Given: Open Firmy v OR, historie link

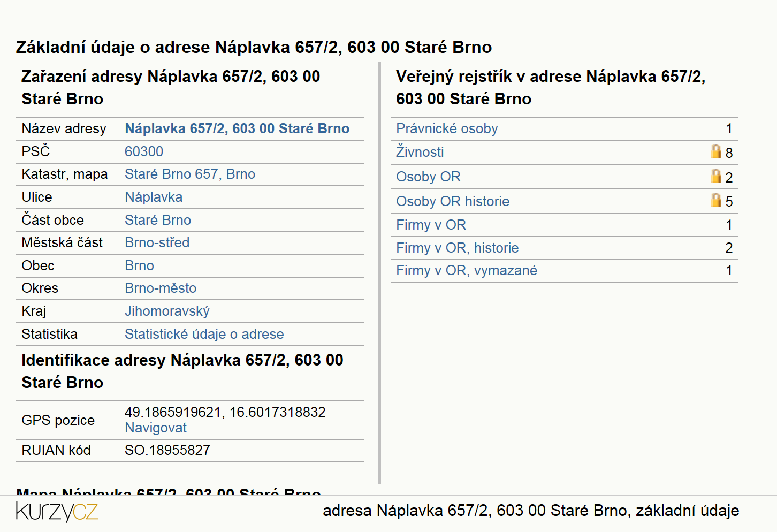Looking at the screenshot, I should 458,248.
